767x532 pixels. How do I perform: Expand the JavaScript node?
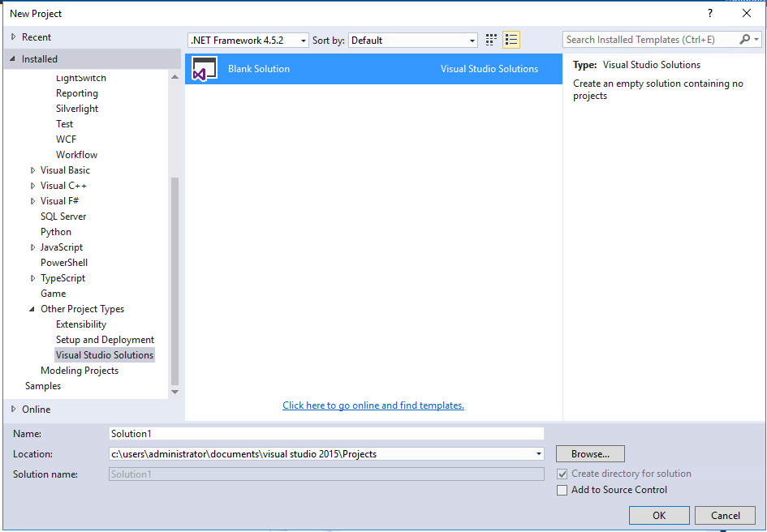(32, 247)
